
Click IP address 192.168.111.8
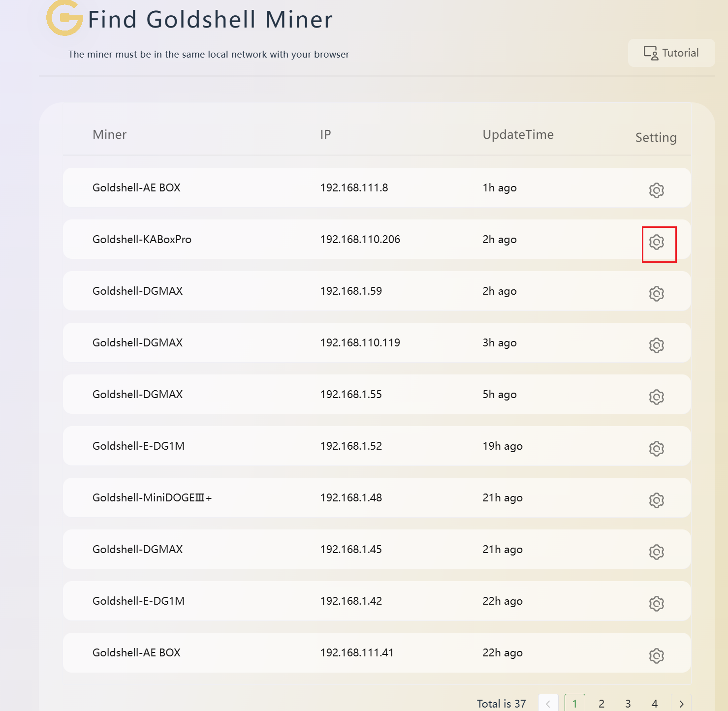point(354,187)
